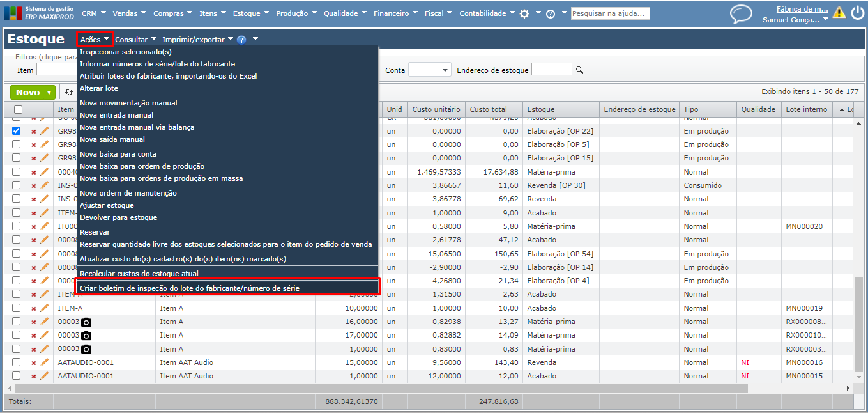Click the magnifier search icon beside Endereço de estoque
This screenshot has width=868, height=413.
580,70
